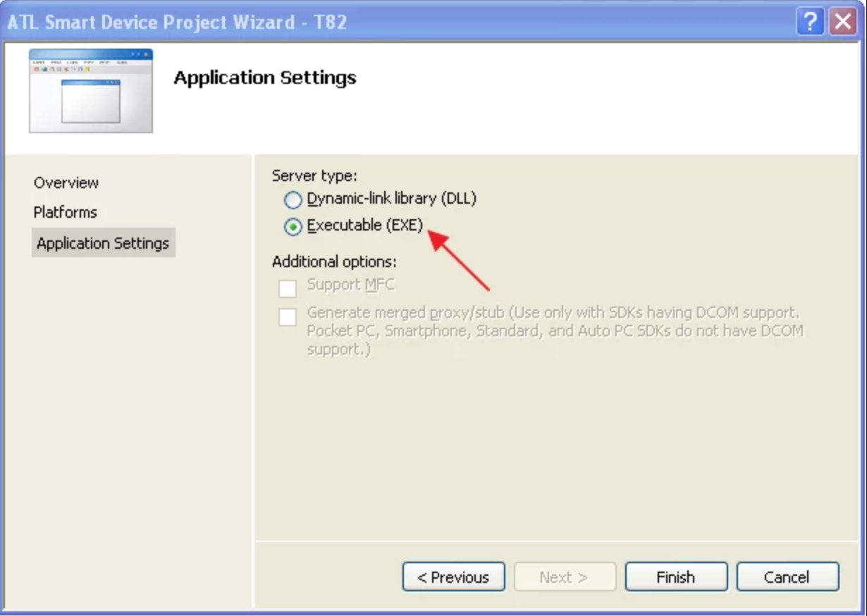Image resolution: width=867 pixels, height=616 pixels.
Task: Open the Application Settings page in sidebar
Action: pos(103,243)
